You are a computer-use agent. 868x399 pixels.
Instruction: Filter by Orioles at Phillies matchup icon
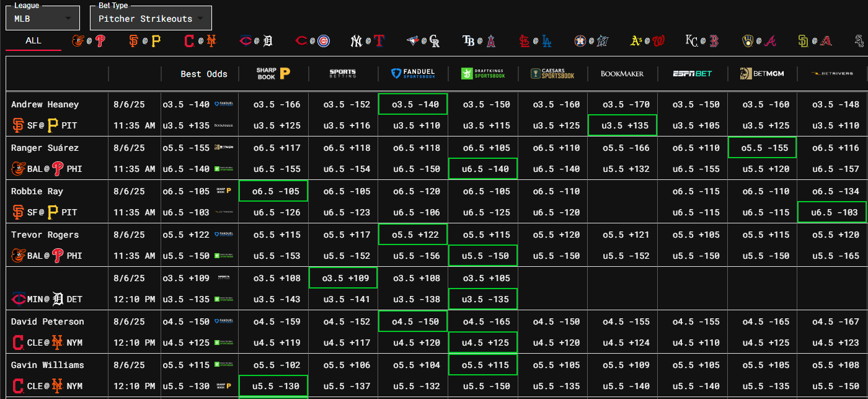pos(89,41)
